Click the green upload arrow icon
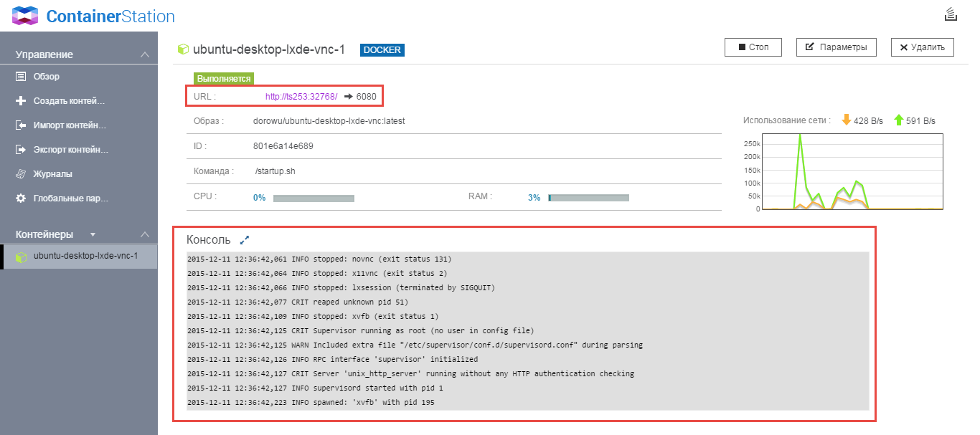Image resolution: width=980 pixels, height=435 pixels. pyautogui.click(x=898, y=120)
